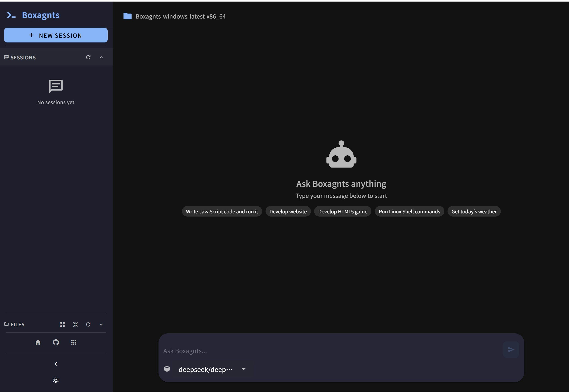This screenshot has width=569, height=392.
Task: Click the Boxagnts title in sidebar
Action: tap(41, 15)
